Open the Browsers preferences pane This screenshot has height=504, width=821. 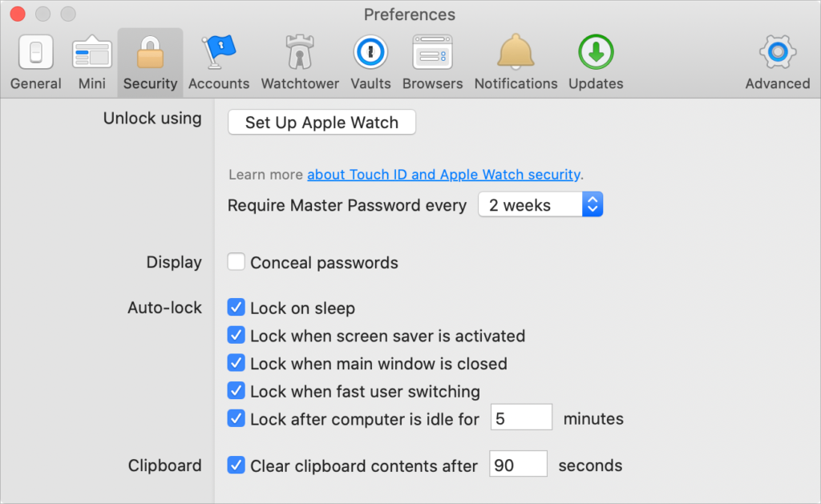pyautogui.click(x=432, y=62)
